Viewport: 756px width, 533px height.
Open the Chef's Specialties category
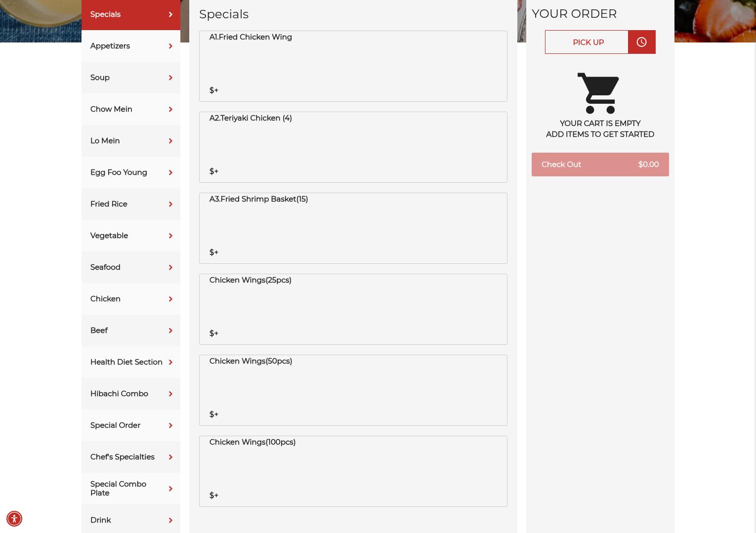point(131,457)
